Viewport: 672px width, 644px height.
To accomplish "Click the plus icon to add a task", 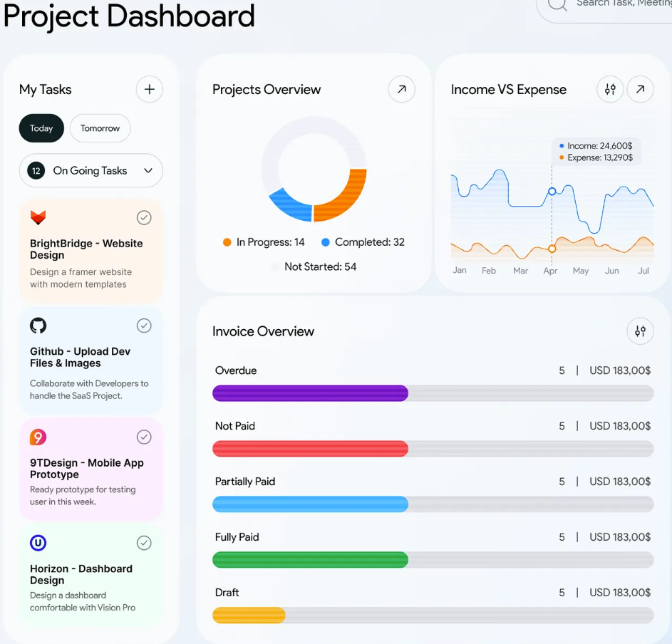I will (149, 89).
